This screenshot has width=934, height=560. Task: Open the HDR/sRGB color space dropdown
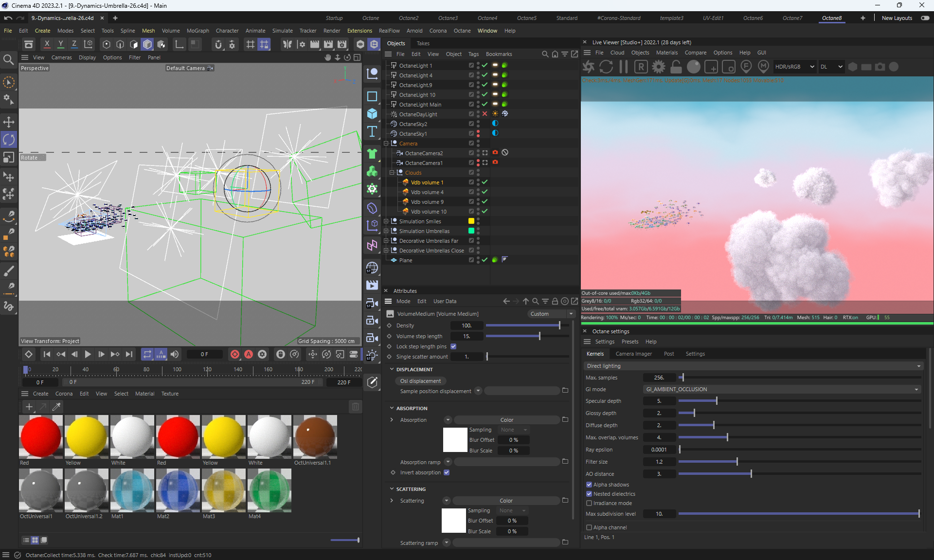(x=794, y=67)
